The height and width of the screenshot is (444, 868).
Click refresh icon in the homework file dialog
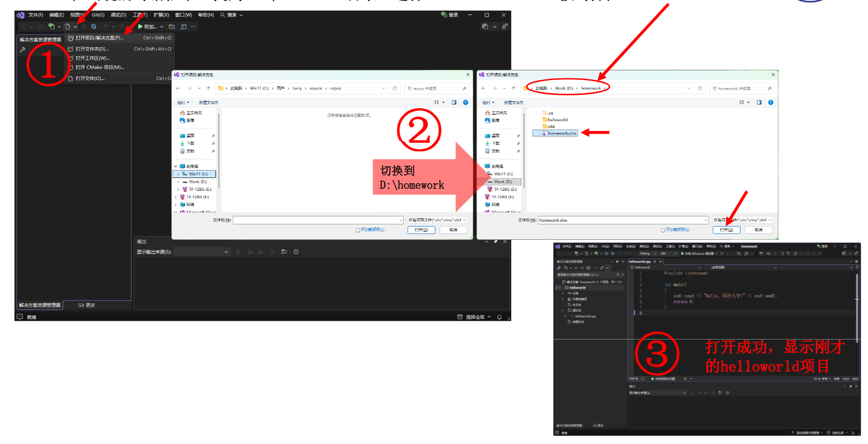point(699,88)
